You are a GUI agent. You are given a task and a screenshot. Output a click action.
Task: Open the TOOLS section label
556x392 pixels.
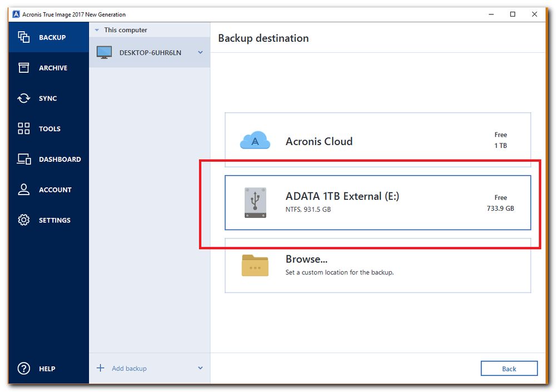[x=49, y=129]
